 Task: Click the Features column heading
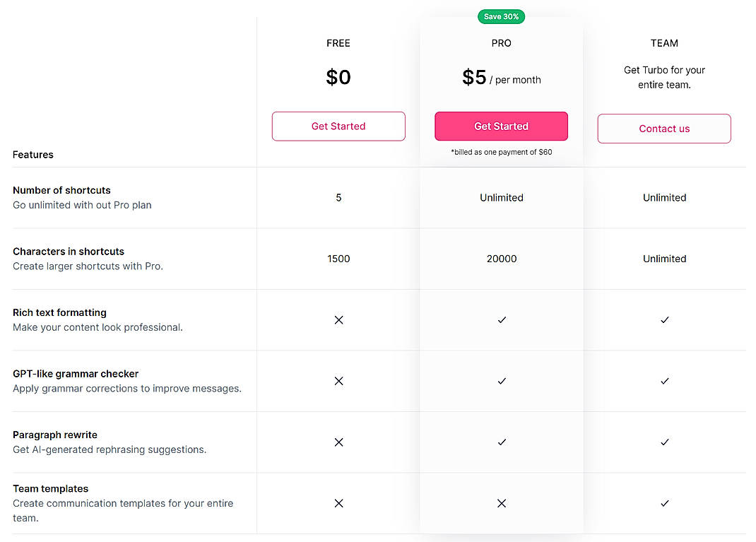(x=33, y=155)
